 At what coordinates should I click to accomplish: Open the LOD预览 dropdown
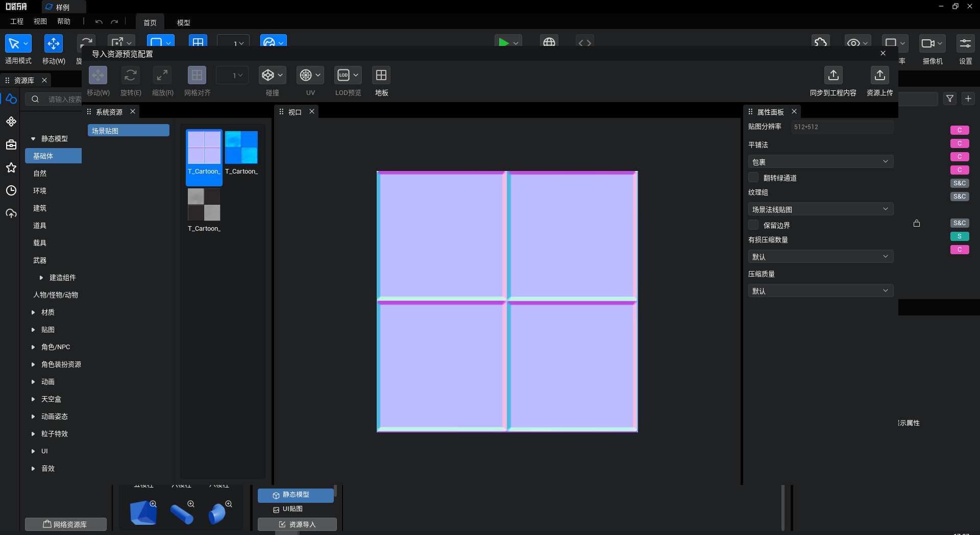348,75
